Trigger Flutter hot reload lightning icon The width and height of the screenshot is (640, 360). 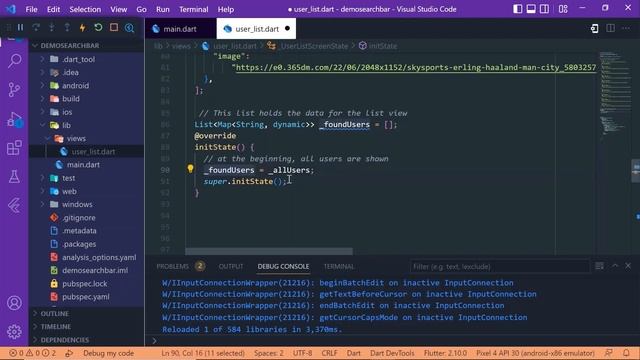click(82, 28)
